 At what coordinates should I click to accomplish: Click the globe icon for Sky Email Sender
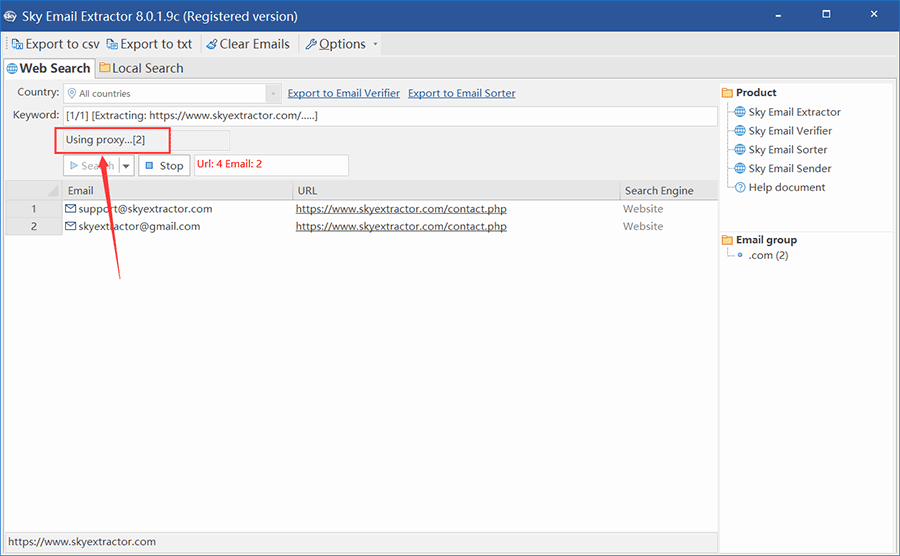tap(740, 168)
